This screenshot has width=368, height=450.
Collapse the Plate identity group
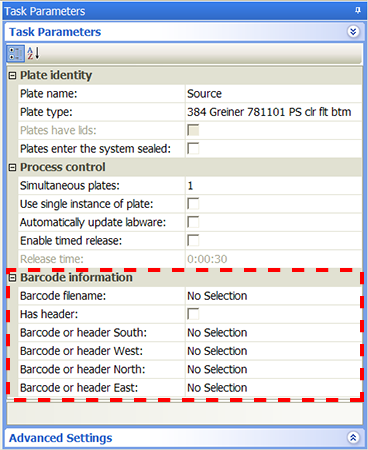[x=12, y=76]
